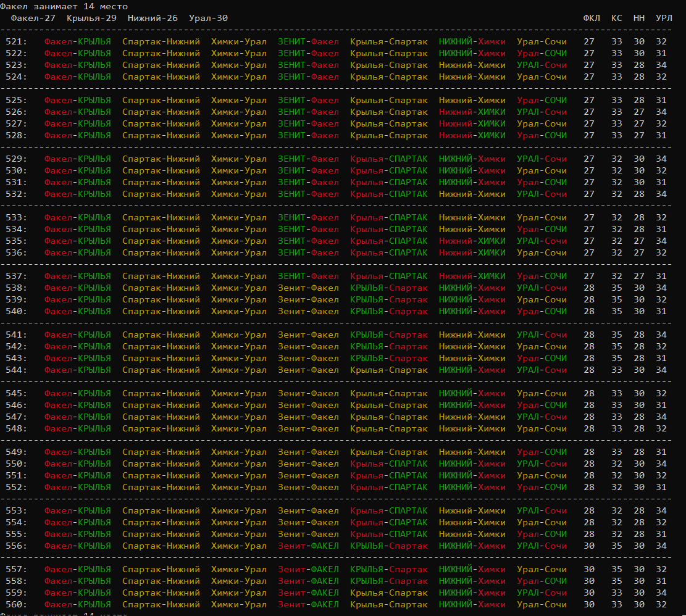686x616 pixels.
Task: Click УРЛ value 32 in row 551
Action: tap(661, 476)
